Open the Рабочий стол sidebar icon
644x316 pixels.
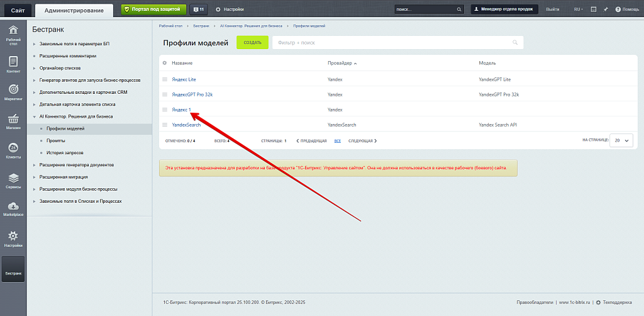click(x=13, y=35)
